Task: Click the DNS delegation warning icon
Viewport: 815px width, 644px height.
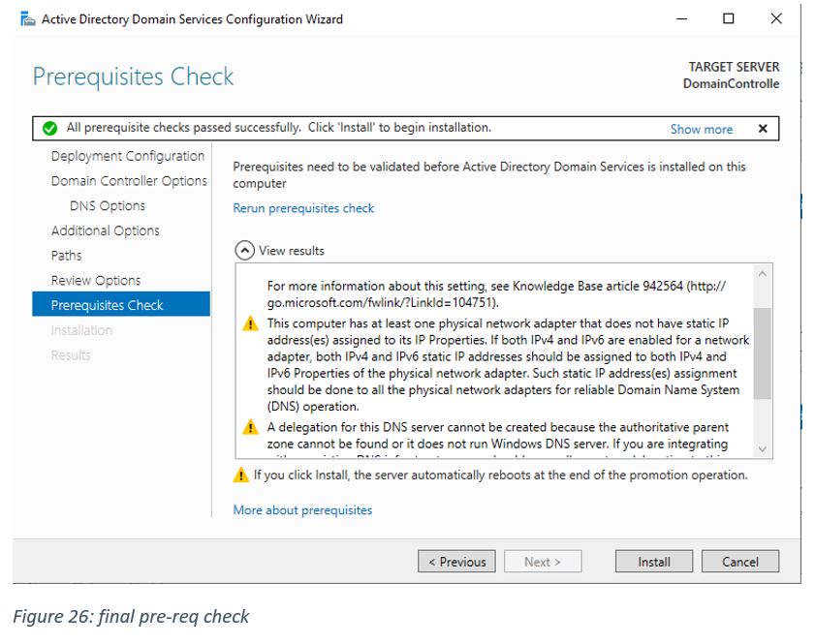Action: [x=251, y=427]
